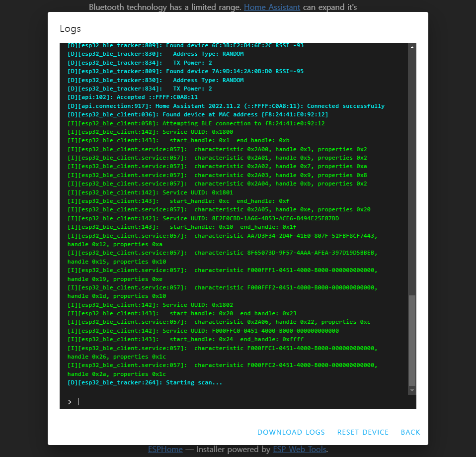The height and width of the screenshot is (457, 476).
Task: Click the RESET DEVICE button
Action: tap(363, 432)
